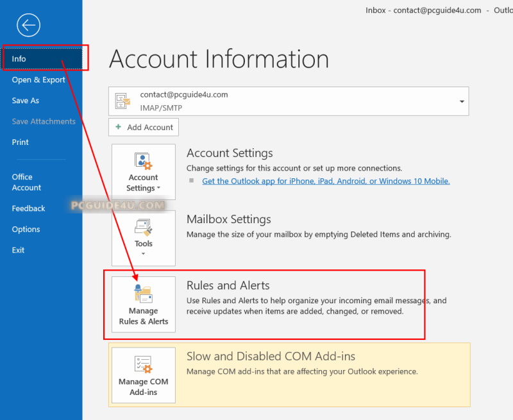Click Exit to close Outlook
Screen dimensions: 513x420
(18, 250)
